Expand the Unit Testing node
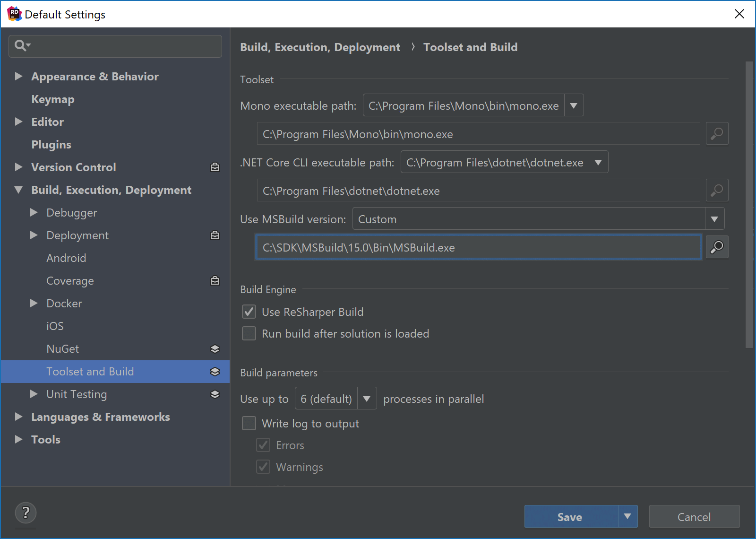The width and height of the screenshot is (756, 539). click(34, 394)
